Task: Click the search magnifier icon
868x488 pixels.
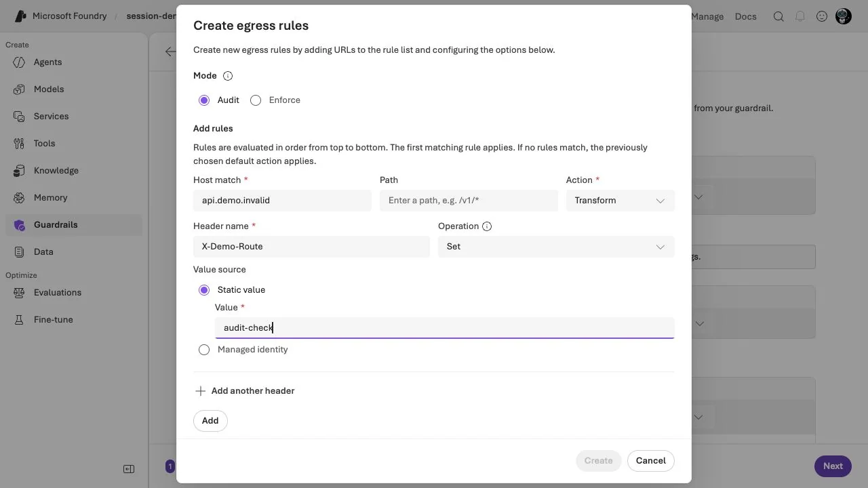Action: [779, 16]
